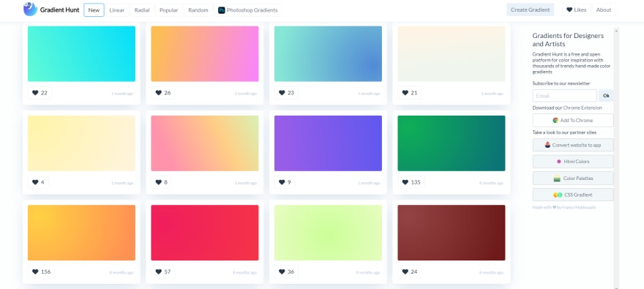
Task: Select the cyan-turquoise gradient swatch
Action: click(82, 54)
